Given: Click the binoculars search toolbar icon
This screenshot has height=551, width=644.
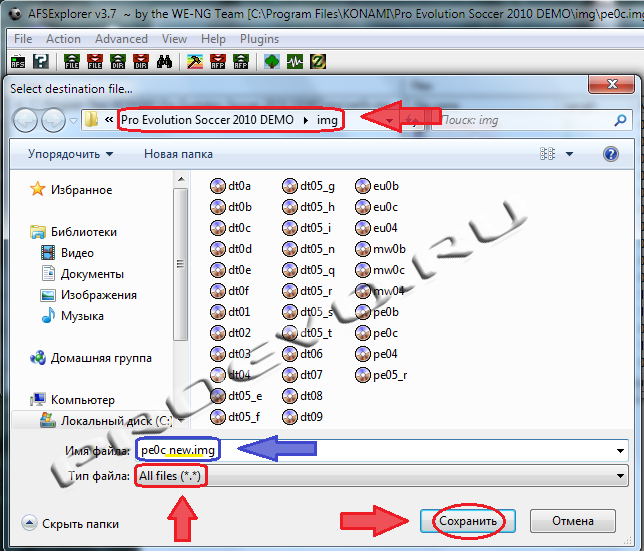Looking at the screenshot, I should (x=164, y=62).
